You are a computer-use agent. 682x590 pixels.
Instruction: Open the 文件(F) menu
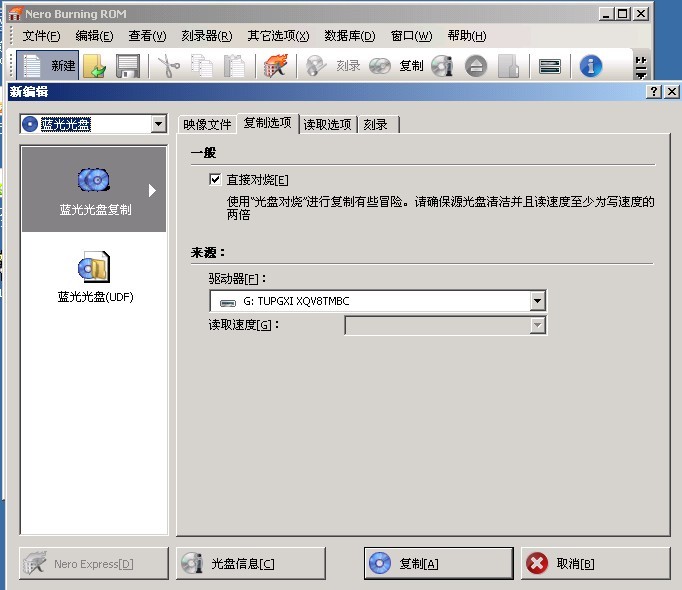point(41,36)
